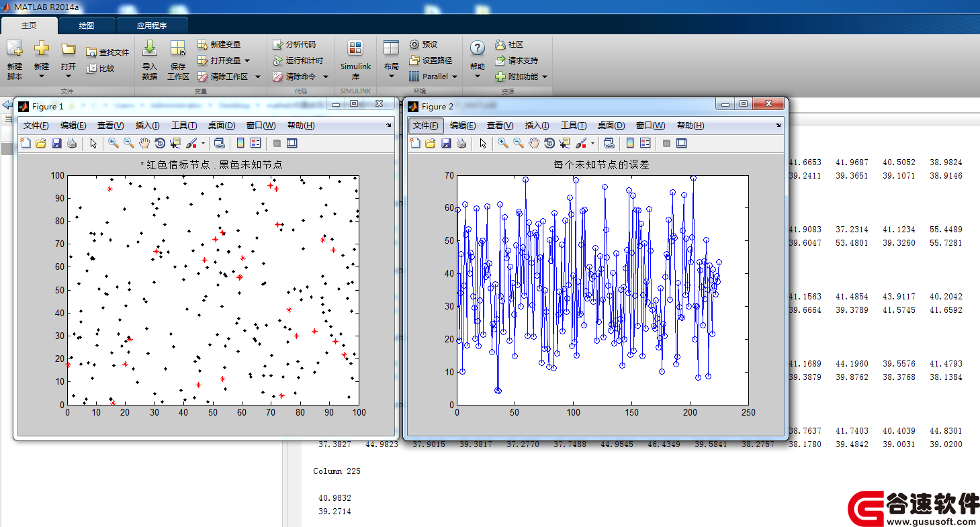Open Insert (插入) menu in Figure 2
The image size is (980, 527).
point(537,126)
